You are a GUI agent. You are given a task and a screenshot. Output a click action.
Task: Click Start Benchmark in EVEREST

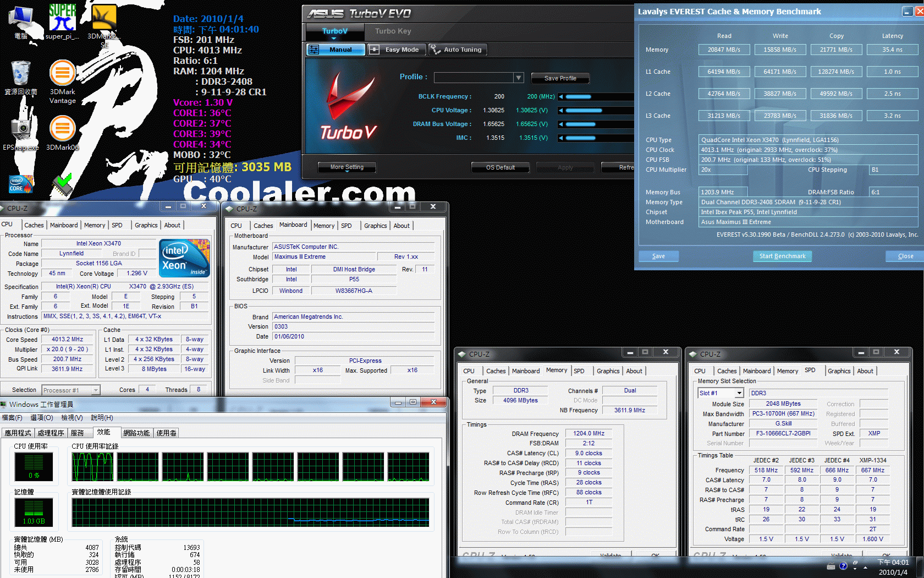pos(782,256)
